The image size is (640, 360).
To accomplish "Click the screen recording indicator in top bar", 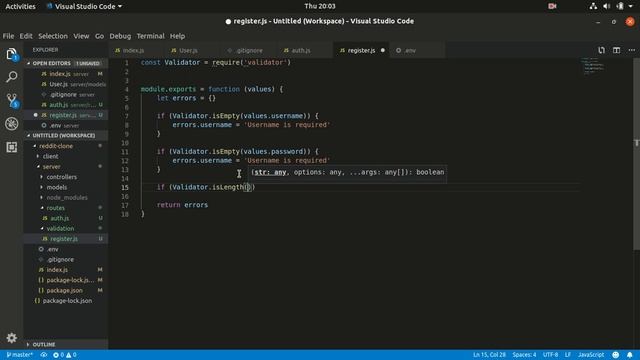I will coord(552,6).
